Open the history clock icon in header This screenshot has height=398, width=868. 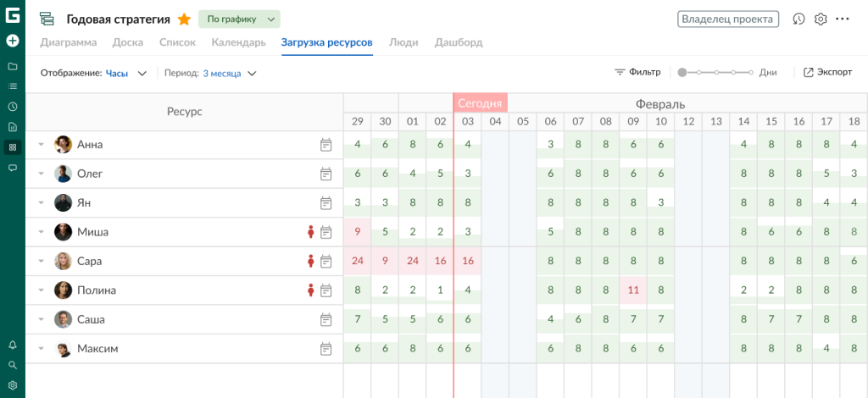pyautogui.click(x=798, y=19)
